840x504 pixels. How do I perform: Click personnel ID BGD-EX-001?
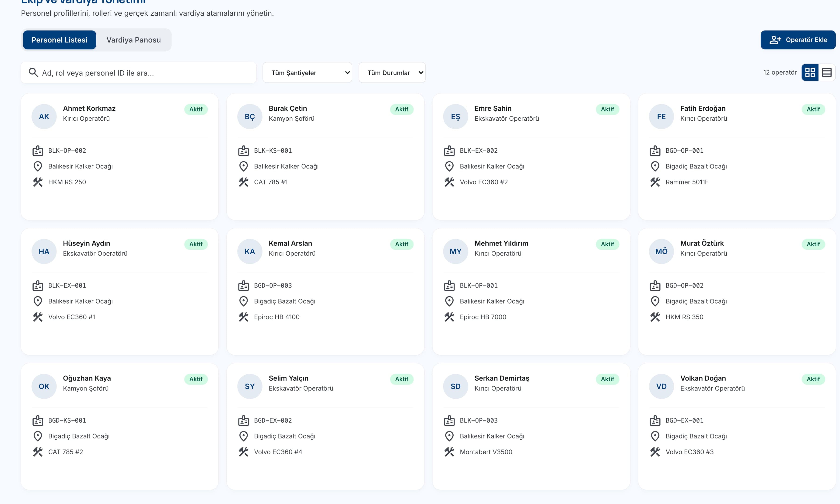coord(684,420)
